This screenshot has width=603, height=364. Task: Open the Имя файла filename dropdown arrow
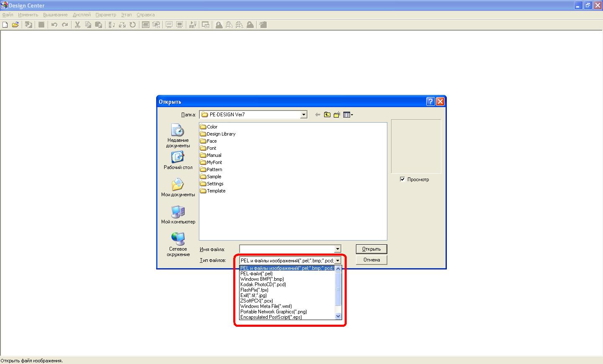click(x=338, y=249)
